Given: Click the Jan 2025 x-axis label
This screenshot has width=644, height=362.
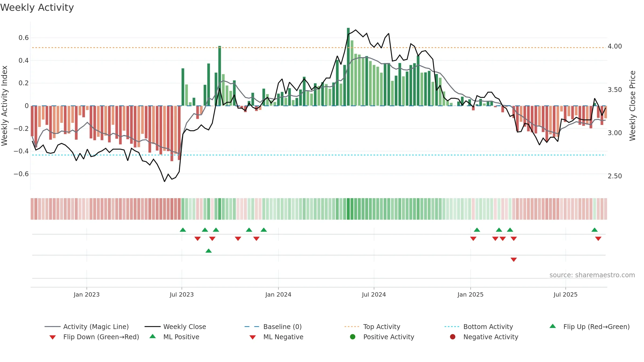Looking at the screenshot, I should point(470,294).
